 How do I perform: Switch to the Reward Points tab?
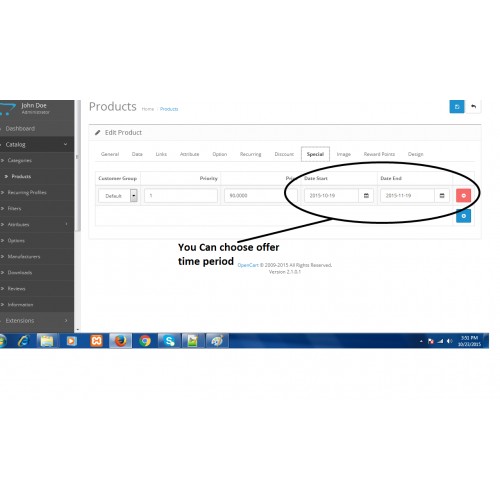pyautogui.click(x=379, y=154)
